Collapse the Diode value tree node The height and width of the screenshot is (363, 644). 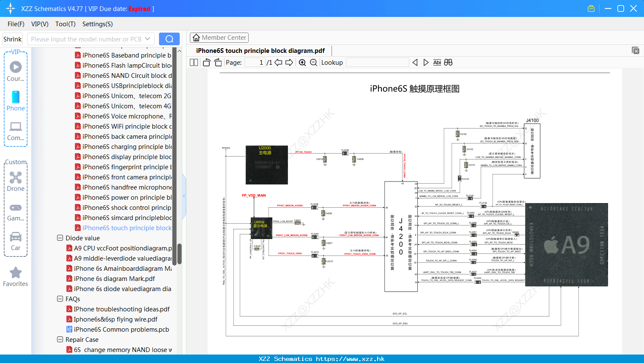tap(60, 238)
